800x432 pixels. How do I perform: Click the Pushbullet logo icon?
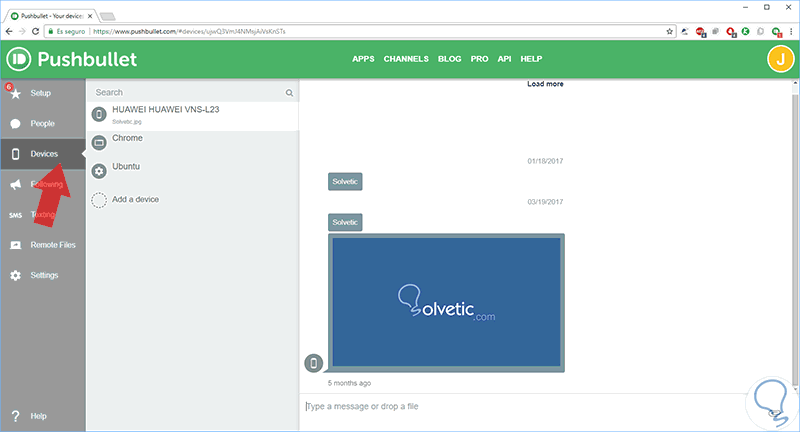click(x=19, y=59)
